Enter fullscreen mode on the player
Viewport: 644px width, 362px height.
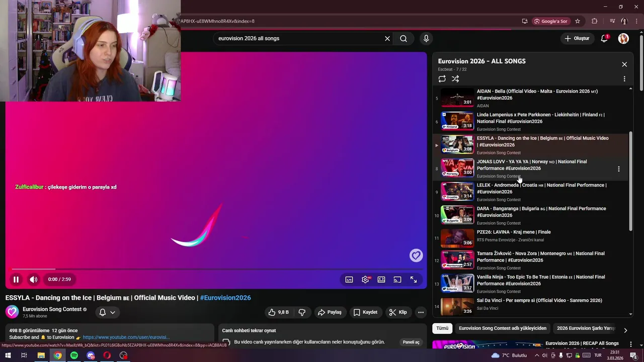coord(414,280)
